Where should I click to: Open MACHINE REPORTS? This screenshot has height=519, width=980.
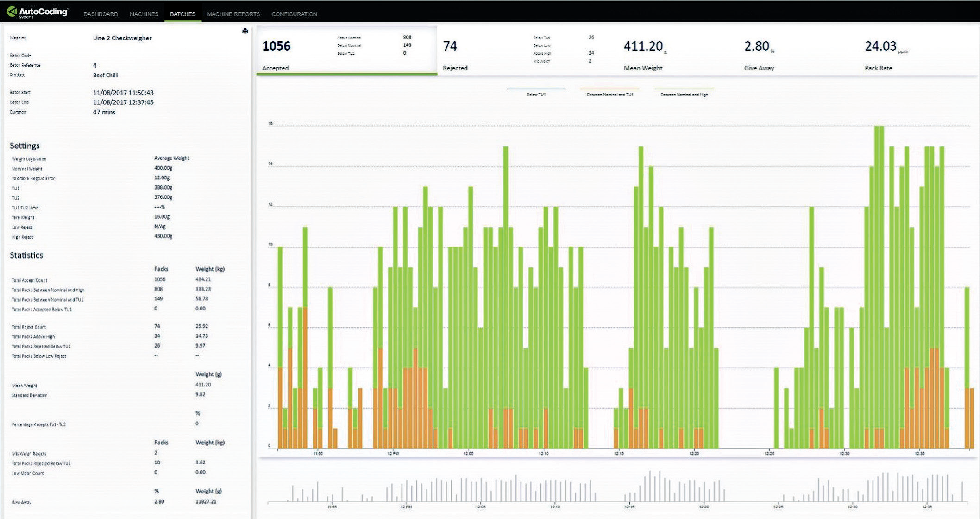pyautogui.click(x=234, y=14)
